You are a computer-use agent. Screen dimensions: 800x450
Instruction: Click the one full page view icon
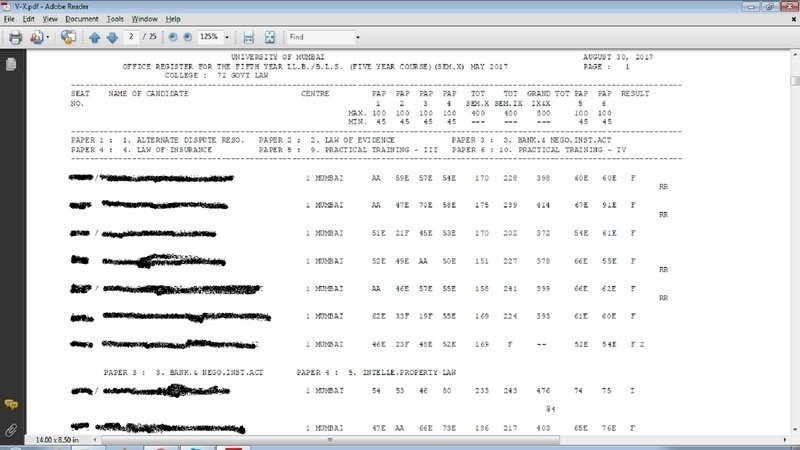coord(269,38)
